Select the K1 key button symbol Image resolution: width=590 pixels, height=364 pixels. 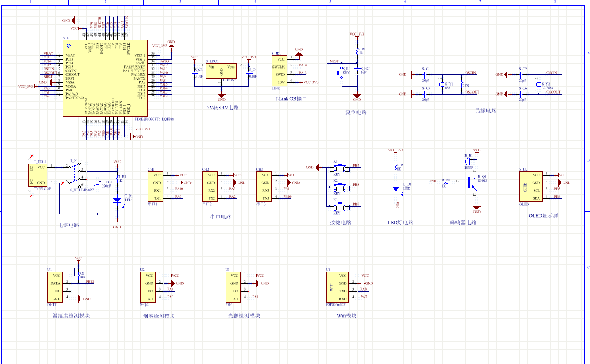click(x=336, y=167)
